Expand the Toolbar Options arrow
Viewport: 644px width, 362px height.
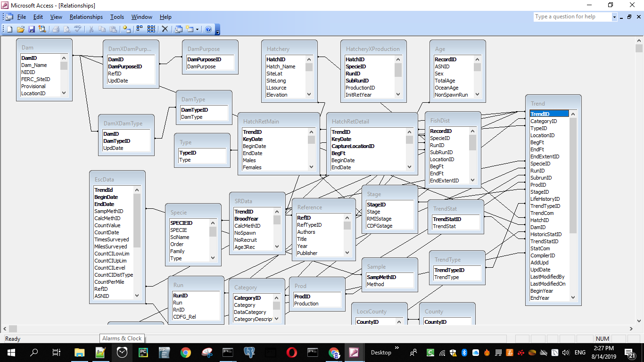coord(217,31)
